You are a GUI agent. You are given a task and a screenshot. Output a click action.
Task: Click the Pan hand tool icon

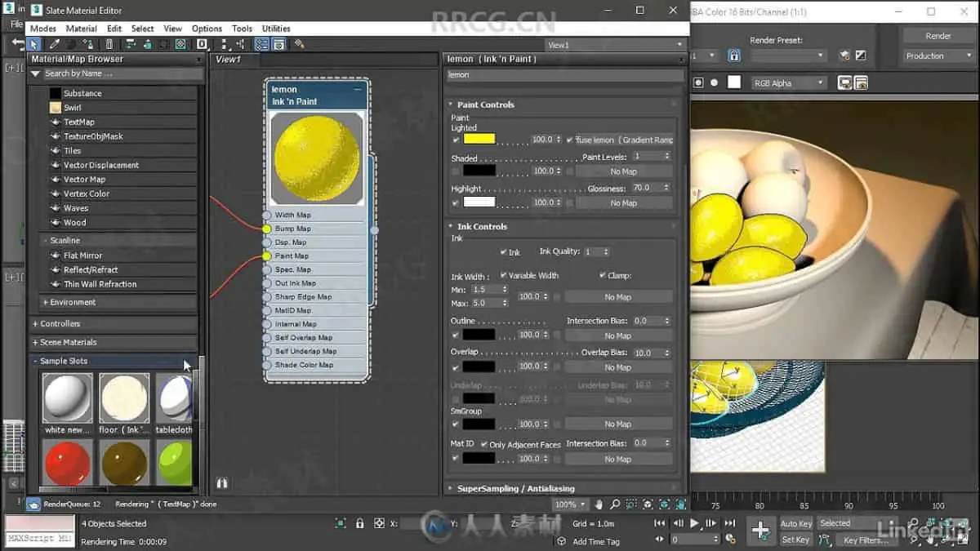click(x=599, y=504)
